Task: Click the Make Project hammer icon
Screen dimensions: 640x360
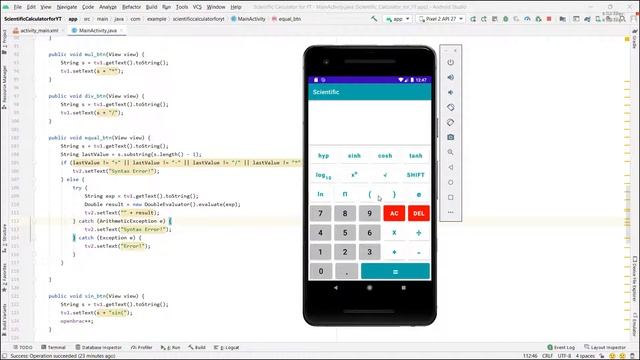Action: click(374, 19)
